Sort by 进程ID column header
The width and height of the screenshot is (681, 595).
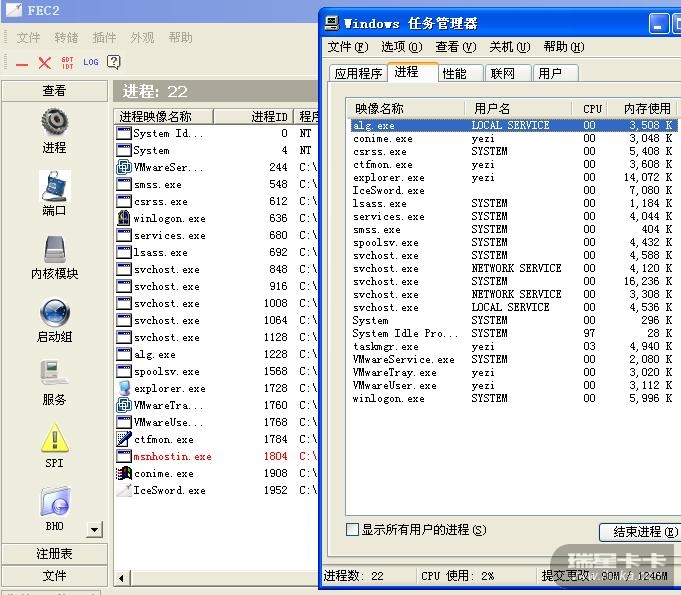pyautogui.click(x=254, y=116)
